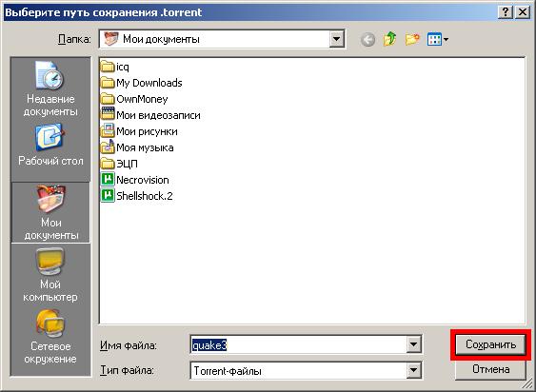Viewport: 536px width, 392px height.
Task: Click the file name field with quake3
Action: tap(298, 345)
